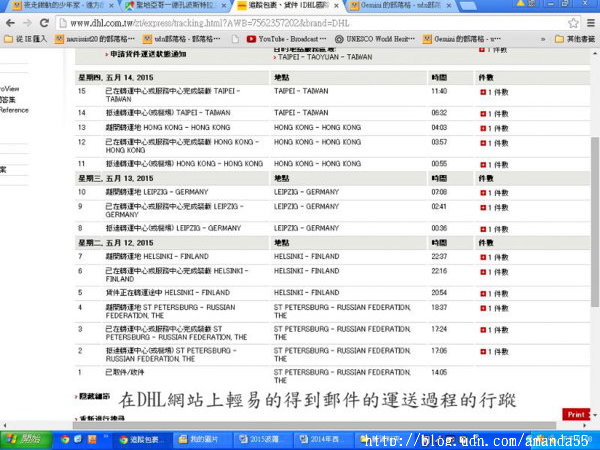Expand pieces for row 7 Helsinki at 22:37
Image resolution: width=600 pixels, height=450 pixels.
click(483, 258)
